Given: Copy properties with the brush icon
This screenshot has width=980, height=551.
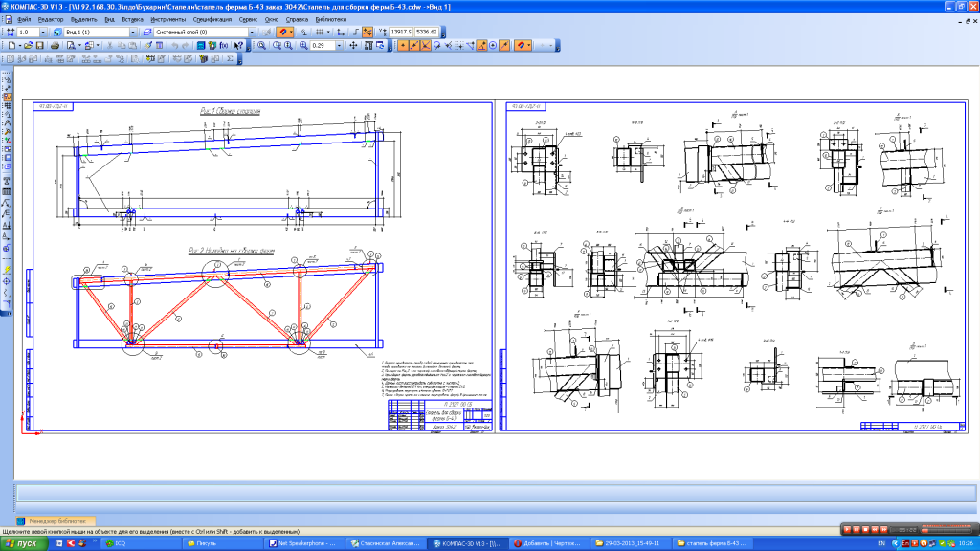Looking at the screenshot, I should [x=147, y=46].
